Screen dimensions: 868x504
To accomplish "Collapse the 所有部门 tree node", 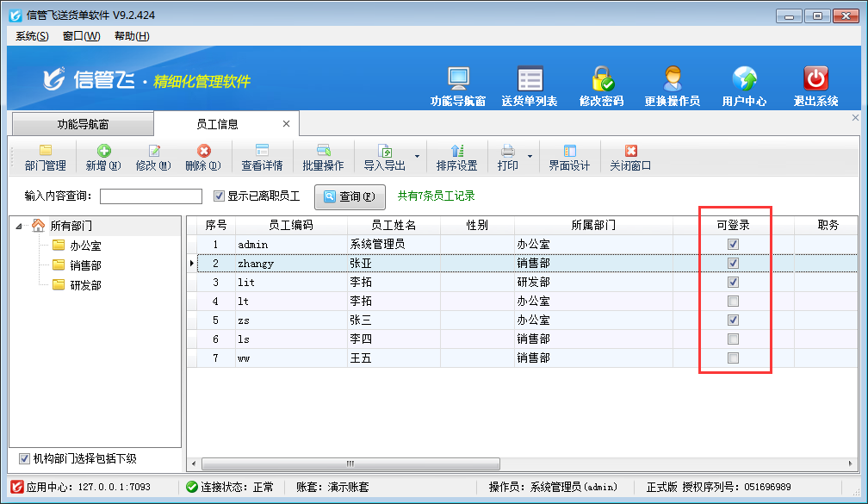I will pyautogui.click(x=20, y=226).
